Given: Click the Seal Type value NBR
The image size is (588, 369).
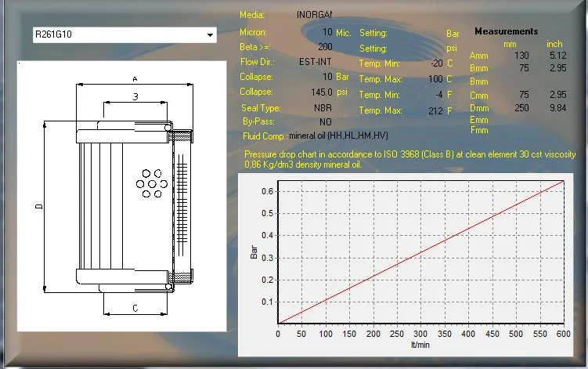Looking at the screenshot, I should pos(323,108).
